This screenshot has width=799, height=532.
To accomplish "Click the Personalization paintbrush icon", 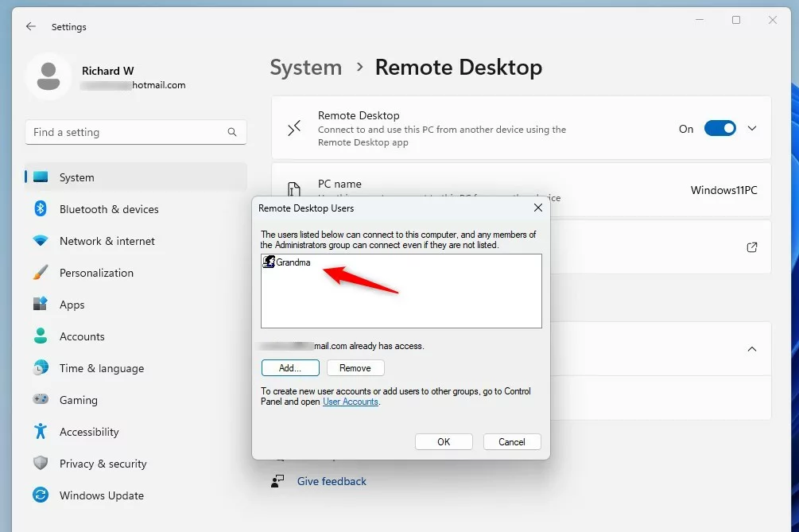I will (41, 273).
